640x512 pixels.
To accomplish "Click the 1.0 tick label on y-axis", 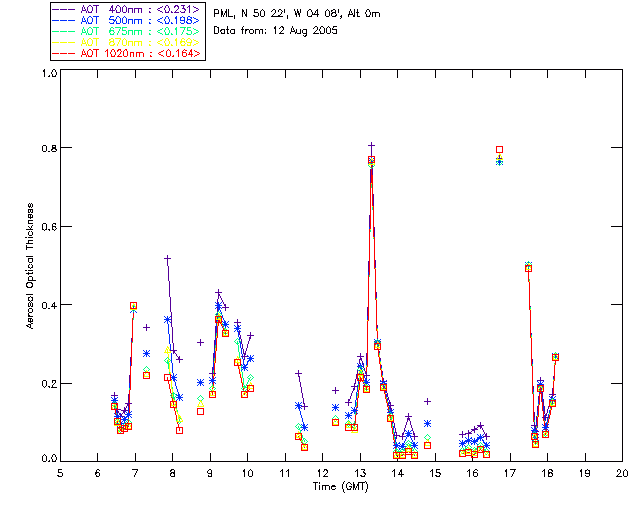I will 48,73.
